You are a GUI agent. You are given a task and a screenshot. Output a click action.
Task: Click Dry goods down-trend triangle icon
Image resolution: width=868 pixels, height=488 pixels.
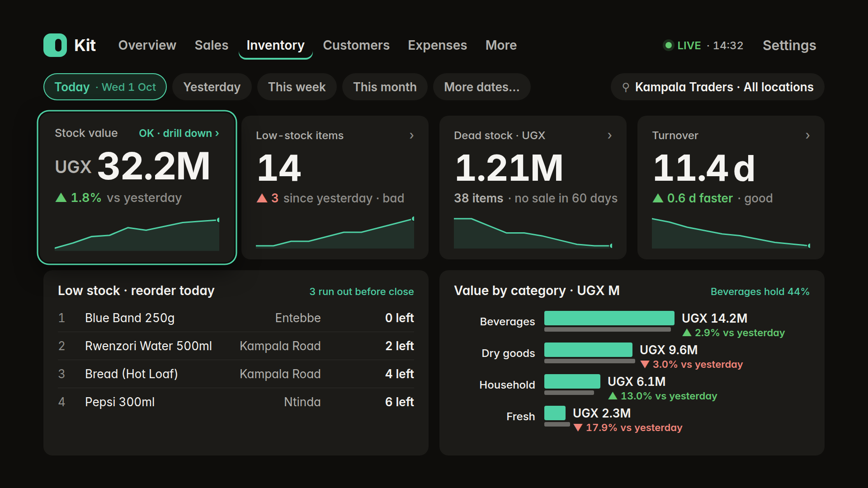(645, 364)
